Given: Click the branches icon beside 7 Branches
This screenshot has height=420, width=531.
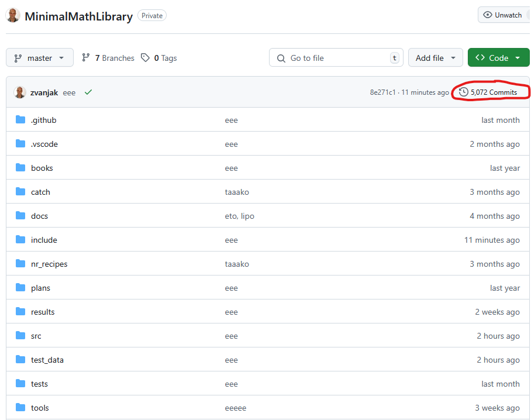Looking at the screenshot, I should point(86,58).
